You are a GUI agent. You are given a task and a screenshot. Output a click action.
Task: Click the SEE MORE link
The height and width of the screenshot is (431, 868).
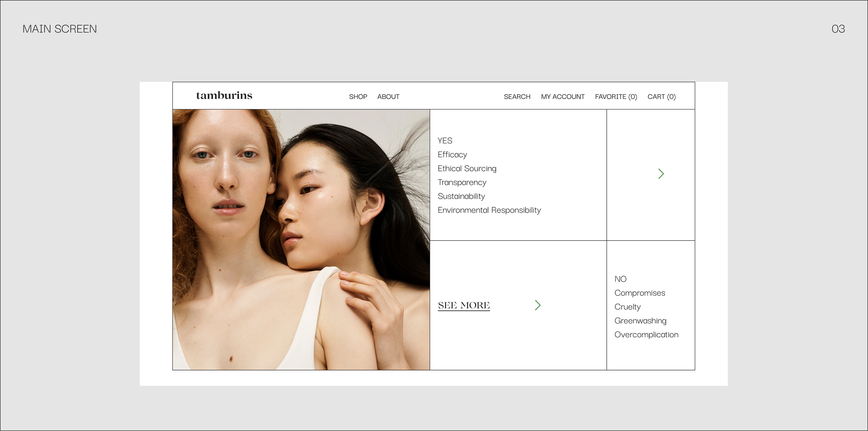(x=464, y=305)
